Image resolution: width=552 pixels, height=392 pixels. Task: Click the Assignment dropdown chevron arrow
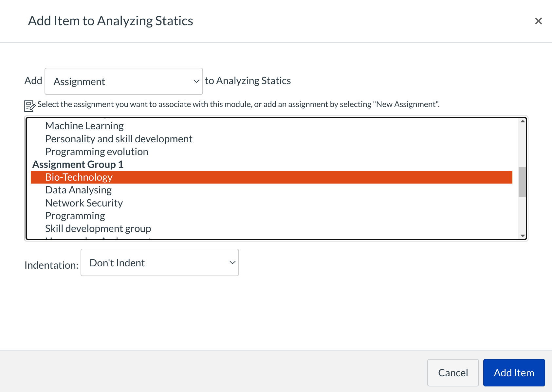click(196, 81)
